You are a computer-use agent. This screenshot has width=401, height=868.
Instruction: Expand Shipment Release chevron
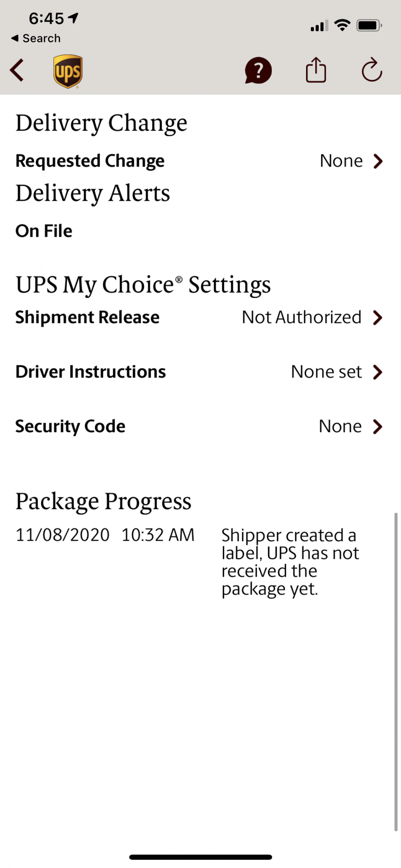point(378,318)
